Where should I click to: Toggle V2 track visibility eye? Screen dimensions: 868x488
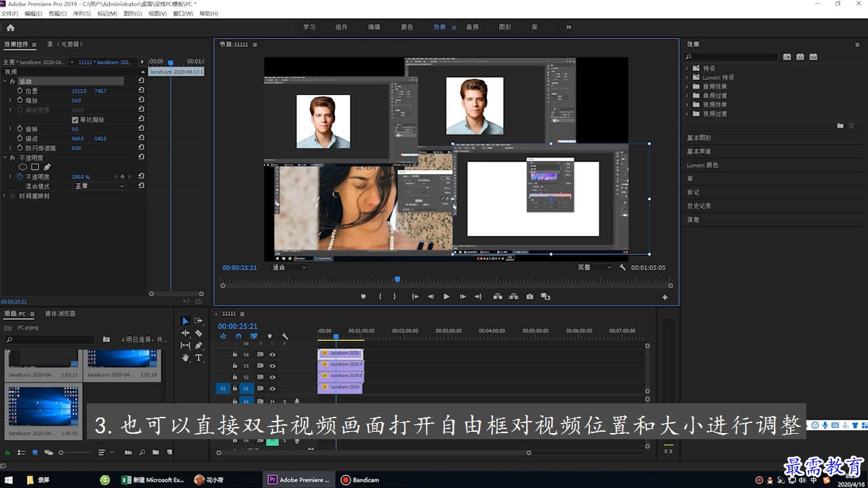pyautogui.click(x=273, y=377)
